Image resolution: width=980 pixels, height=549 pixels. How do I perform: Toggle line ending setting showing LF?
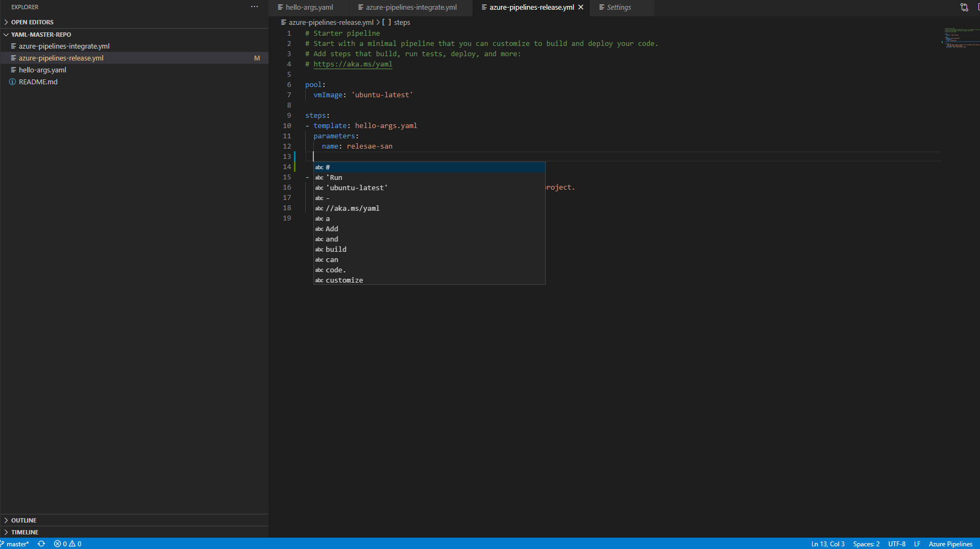[x=917, y=544]
